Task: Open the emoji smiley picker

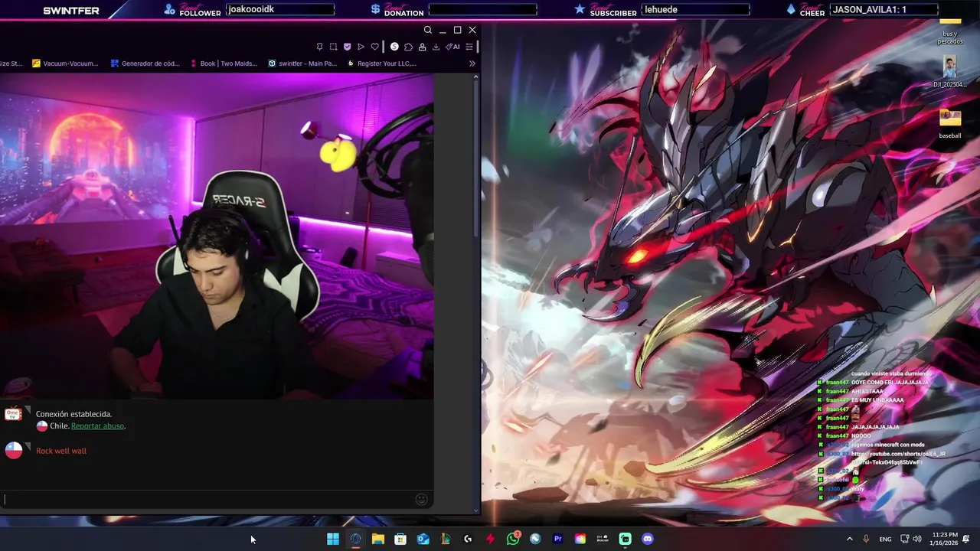Action: point(421,500)
